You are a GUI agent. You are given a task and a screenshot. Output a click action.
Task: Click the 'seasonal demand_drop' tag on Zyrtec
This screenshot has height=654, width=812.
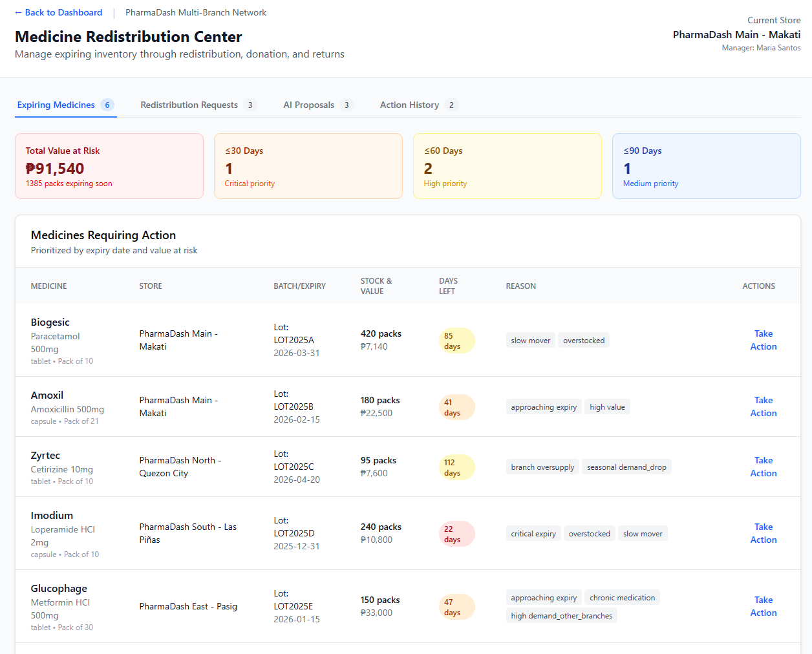pos(626,467)
